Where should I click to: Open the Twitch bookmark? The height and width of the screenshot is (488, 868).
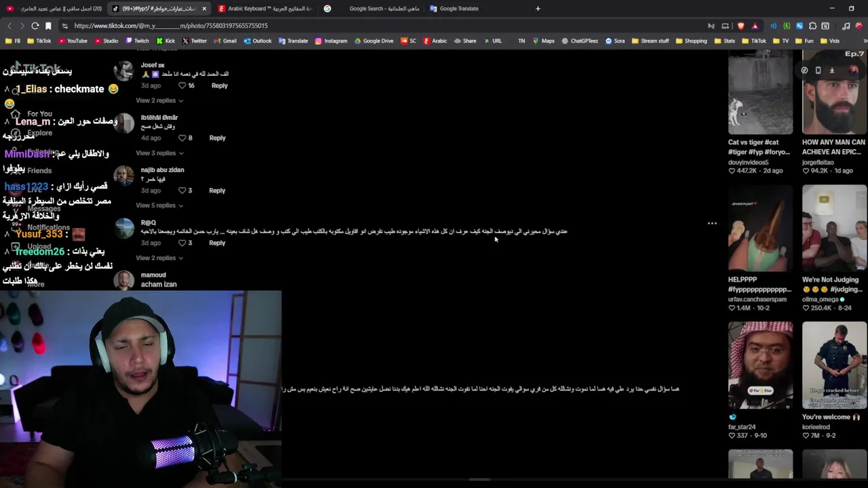(x=137, y=41)
